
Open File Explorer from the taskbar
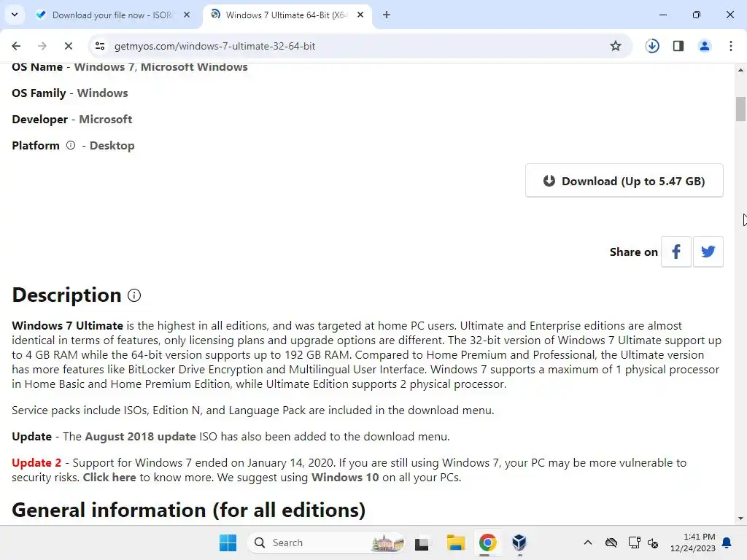[455, 542]
